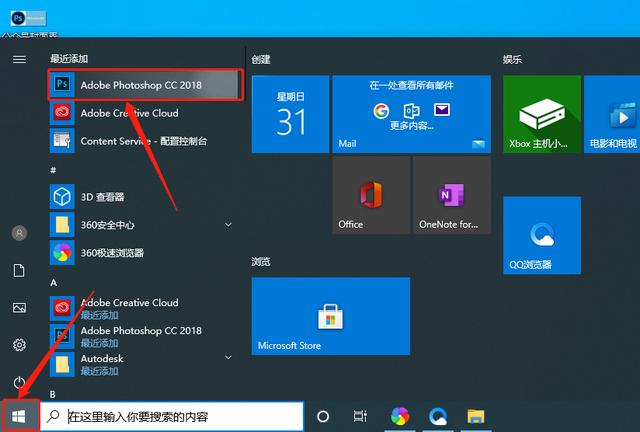
Task: Open the QQ浏览器 tile
Action: pyautogui.click(x=542, y=235)
